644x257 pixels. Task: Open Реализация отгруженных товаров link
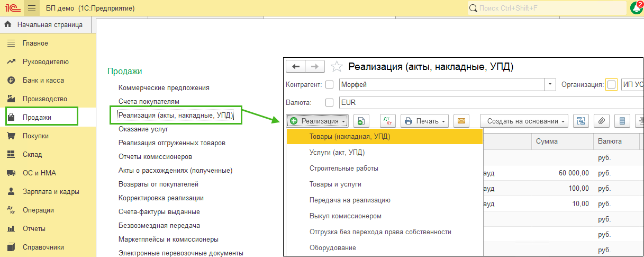click(172, 143)
